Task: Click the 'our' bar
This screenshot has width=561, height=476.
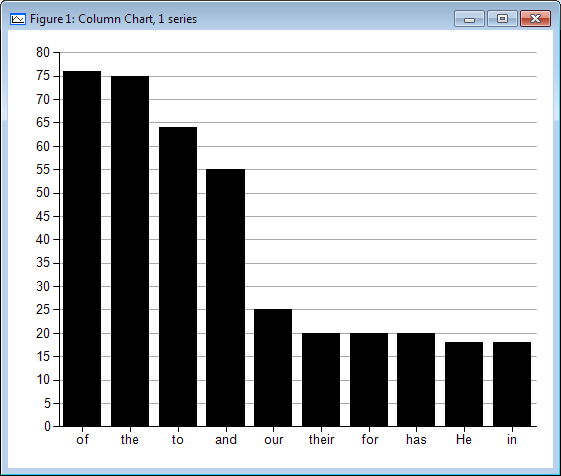Action: point(273,368)
